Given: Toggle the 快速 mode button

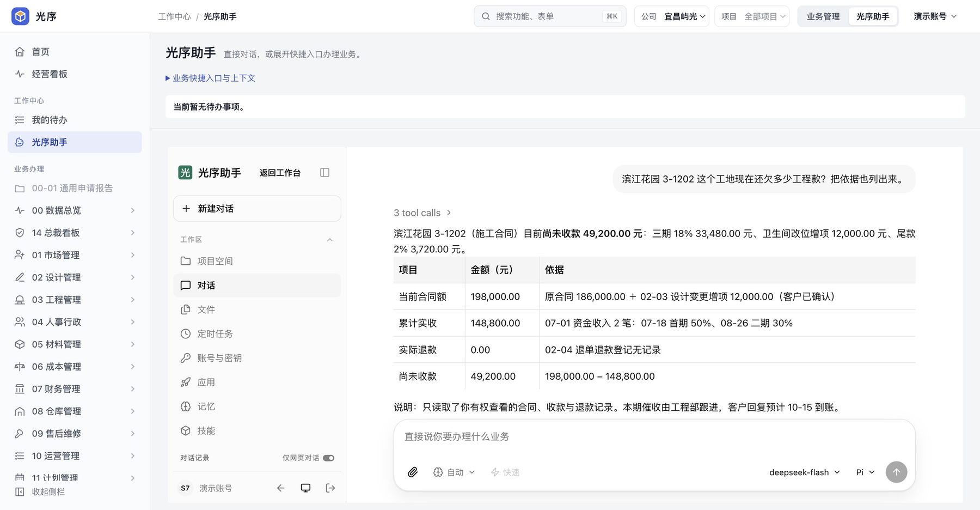Looking at the screenshot, I should click(505, 472).
